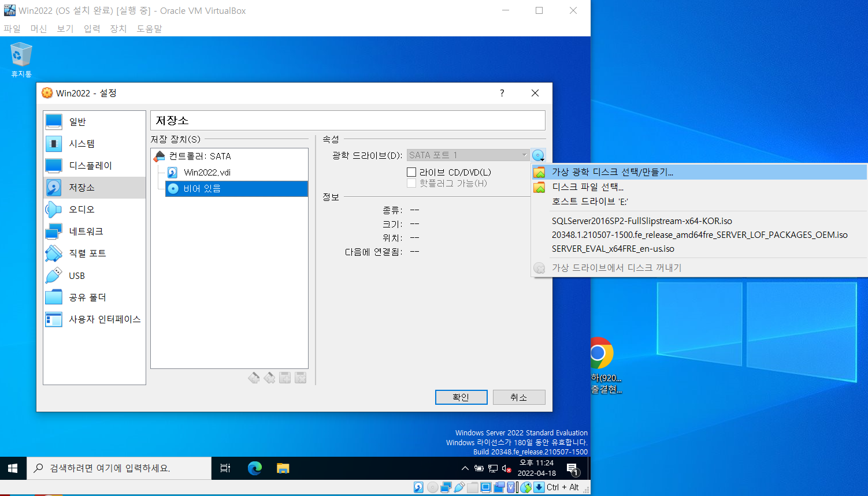Click USB status bar icon

[459, 487]
